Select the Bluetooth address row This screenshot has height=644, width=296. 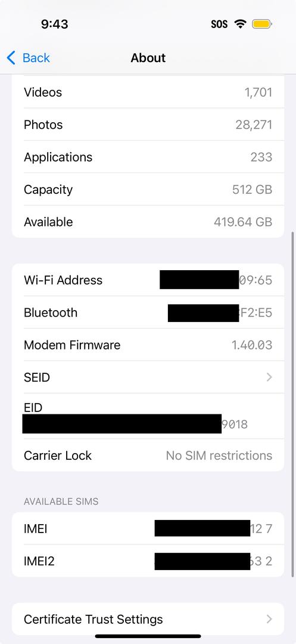(x=148, y=312)
